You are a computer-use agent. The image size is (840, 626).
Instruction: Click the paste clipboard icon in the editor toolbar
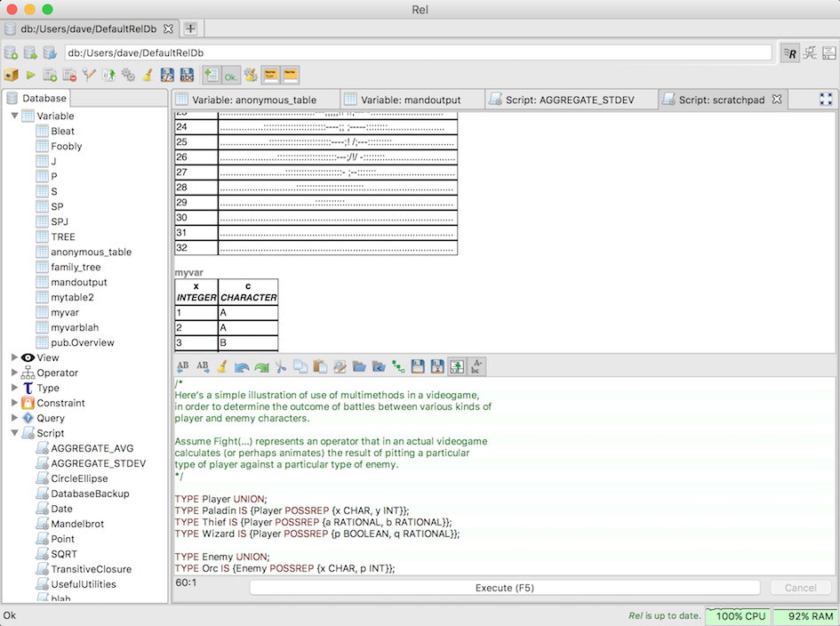[x=320, y=365]
